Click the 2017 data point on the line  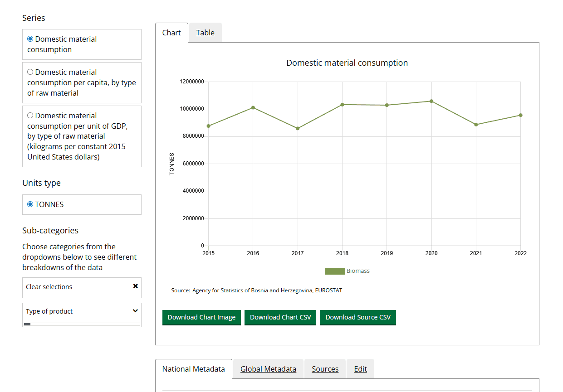click(298, 128)
